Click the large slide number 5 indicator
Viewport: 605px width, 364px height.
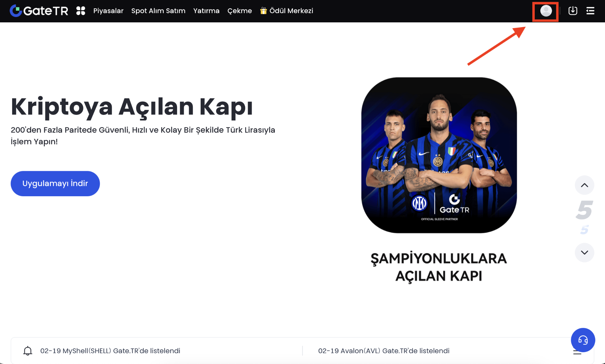coord(584,210)
